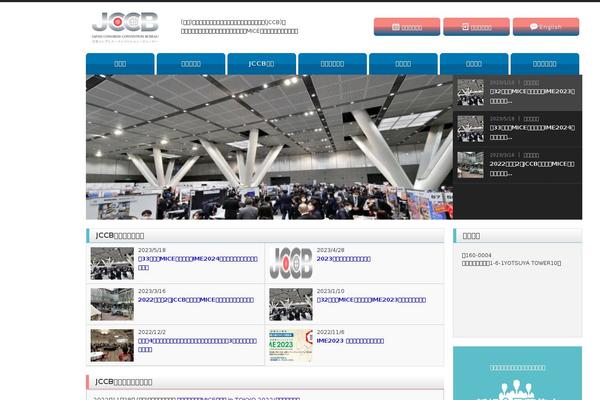600x400 pixels.
Task: Click the JCCB logo in the header
Action: [x=126, y=27]
